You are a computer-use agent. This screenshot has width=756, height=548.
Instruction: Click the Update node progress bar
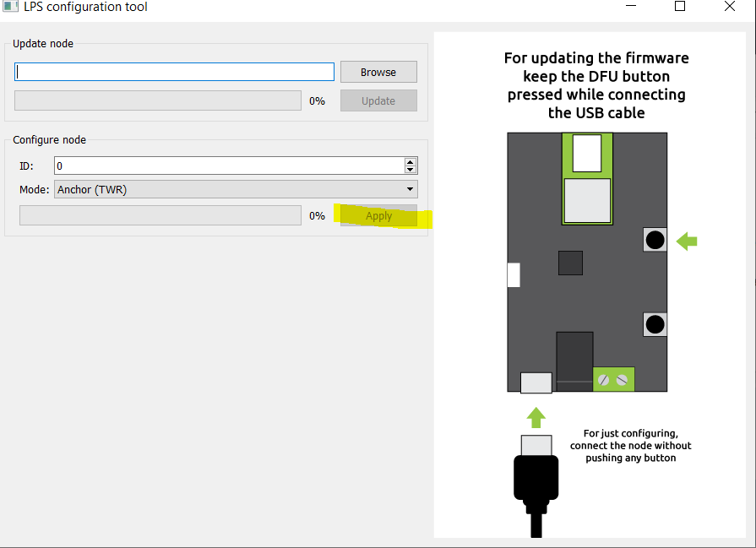158,100
